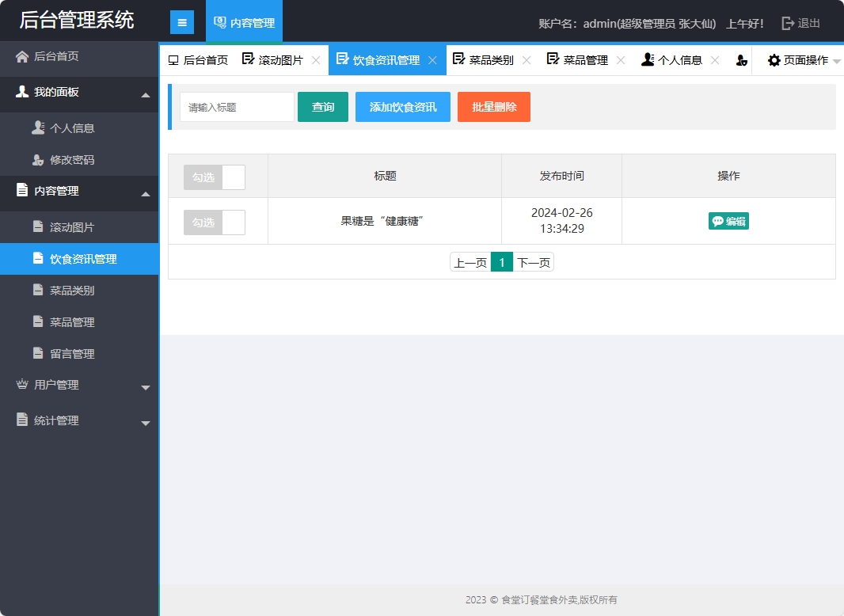844x616 pixels.
Task: Click the crown icon beside 用户管理
Action: (22, 385)
